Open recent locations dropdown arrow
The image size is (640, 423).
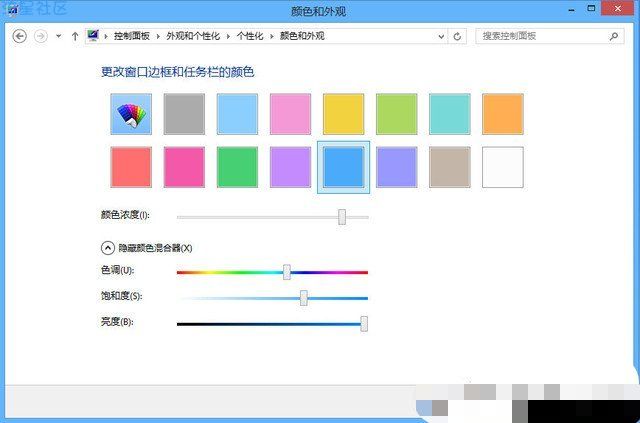[x=59, y=36]
